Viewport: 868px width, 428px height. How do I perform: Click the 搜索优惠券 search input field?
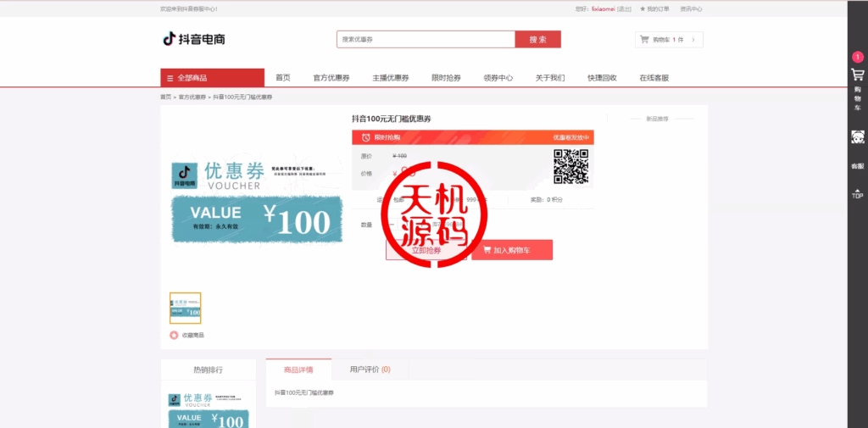[x=426, y=40]
